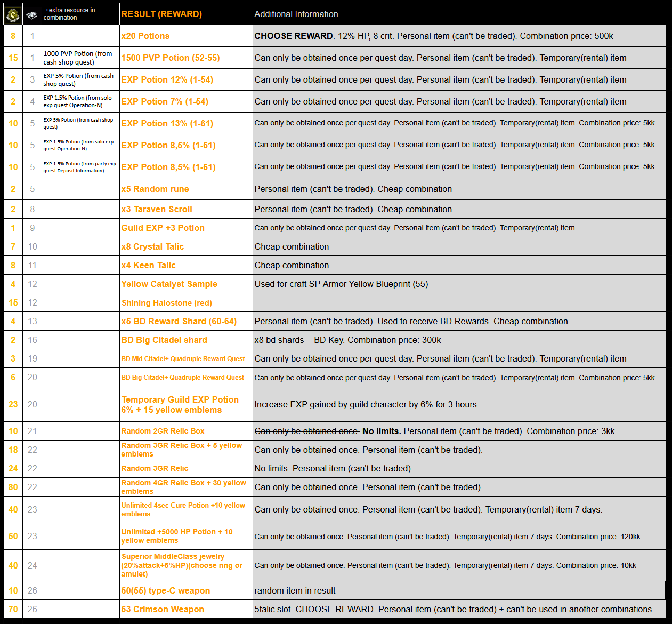This screenshot has height=624, width=672.
Task: Select the x5 Random rune reward
Action: (155, 189)
